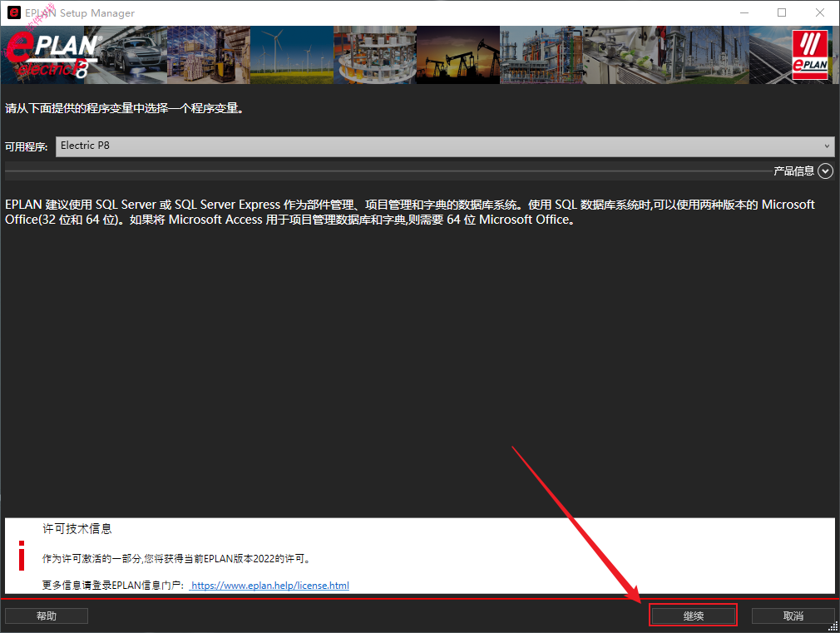Click the 继续 (Continue) button
This screenshot has width=840, height=633.
694,616
